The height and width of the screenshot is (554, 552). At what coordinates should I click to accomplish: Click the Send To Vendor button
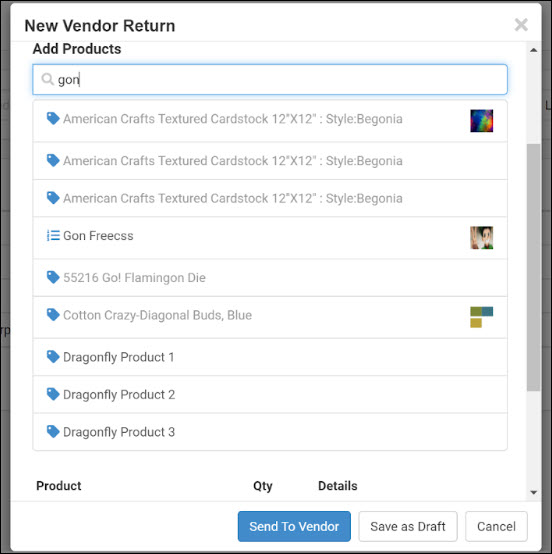[x=294, y=526]
